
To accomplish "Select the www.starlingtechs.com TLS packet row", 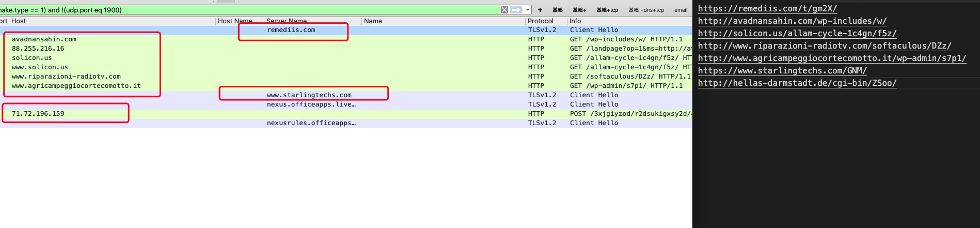I will pyautogui.click(x=346, y=95).
